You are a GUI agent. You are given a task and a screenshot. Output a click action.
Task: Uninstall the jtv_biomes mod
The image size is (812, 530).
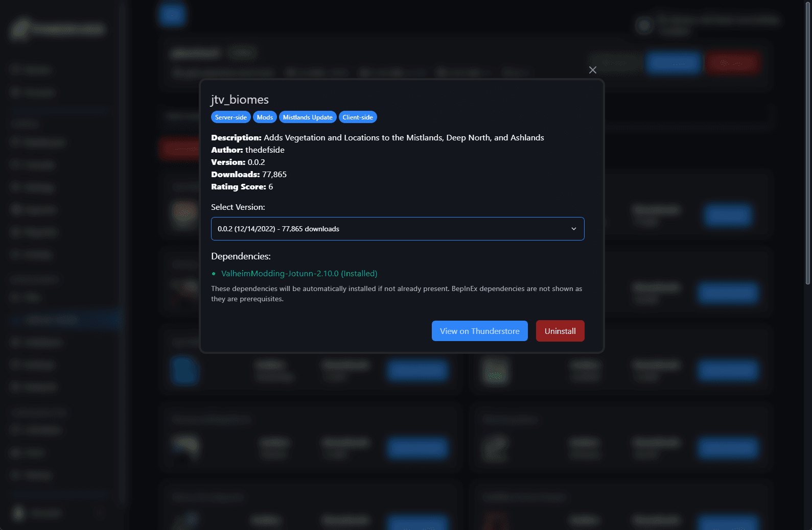(x=560, y=331)
